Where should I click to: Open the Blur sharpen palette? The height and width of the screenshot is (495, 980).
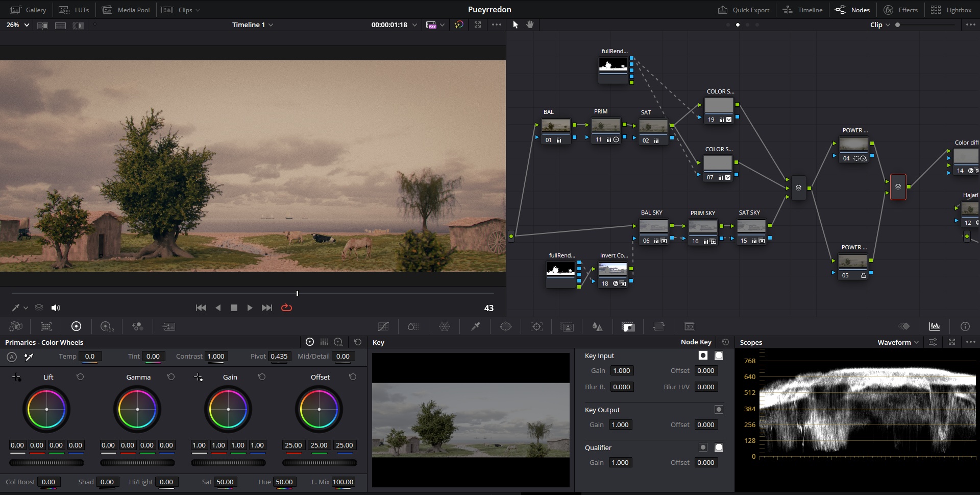tap(597, 326)
